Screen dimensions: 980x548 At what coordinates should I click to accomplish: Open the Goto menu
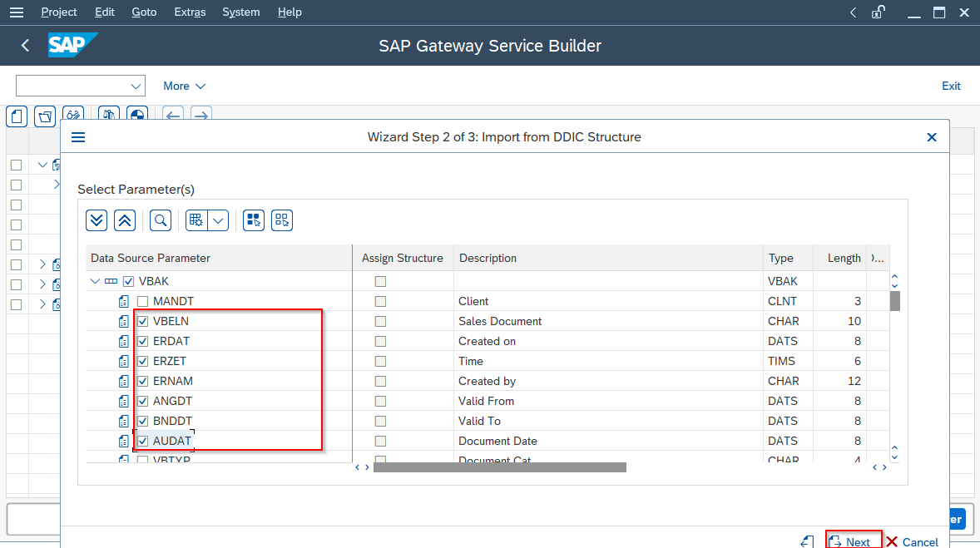[144, 12]
